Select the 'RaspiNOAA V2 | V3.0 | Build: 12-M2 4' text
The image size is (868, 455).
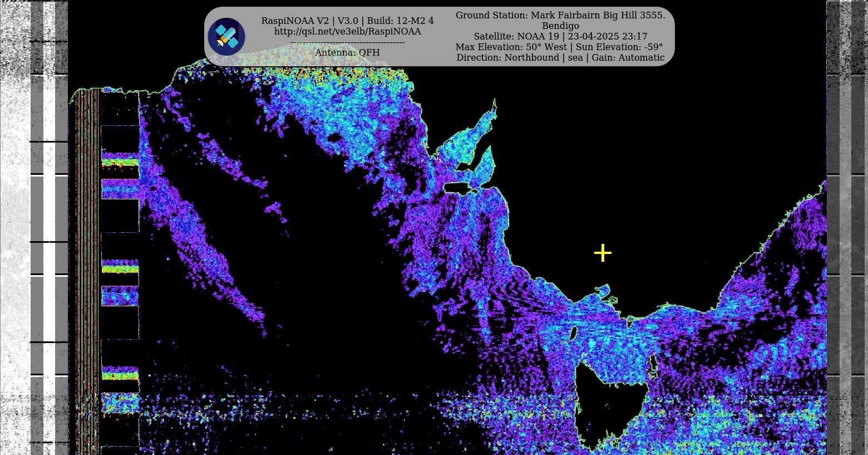tap(347, 21)
